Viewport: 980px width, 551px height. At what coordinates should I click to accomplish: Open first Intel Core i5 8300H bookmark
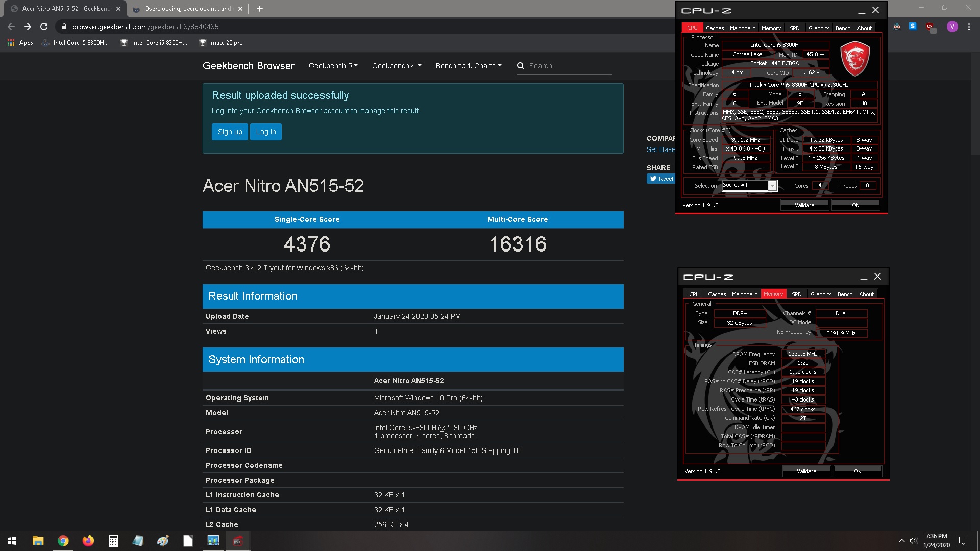(76, 43)
